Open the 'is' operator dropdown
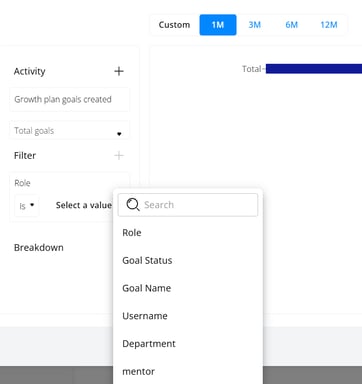The width and height of the screenshot is (362, 384). [27, 205]
